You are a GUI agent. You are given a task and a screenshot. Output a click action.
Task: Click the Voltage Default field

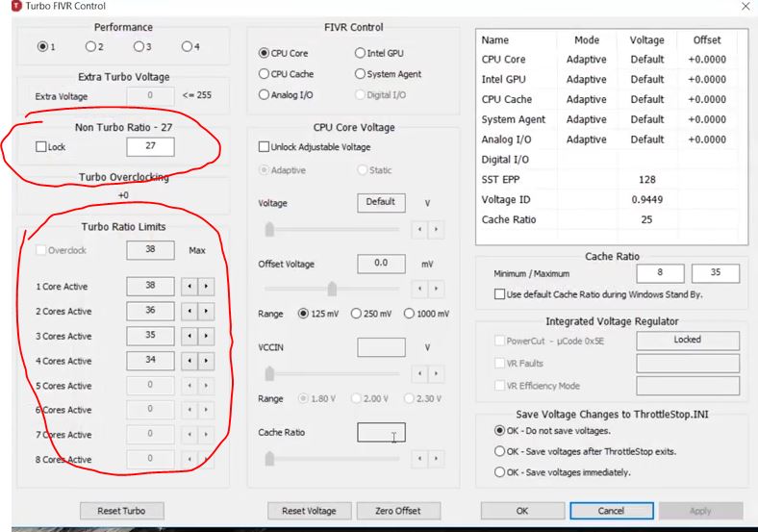click(382, 202)
